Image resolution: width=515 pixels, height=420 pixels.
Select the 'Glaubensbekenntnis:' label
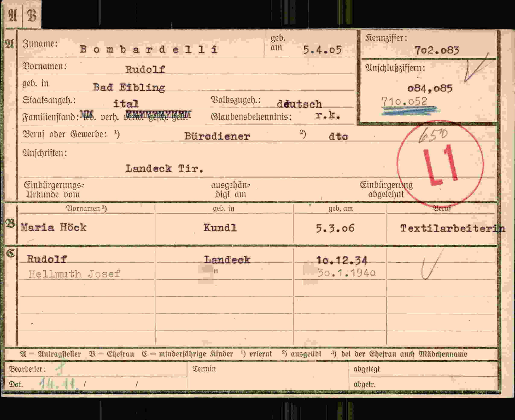(x=251, y=117)
